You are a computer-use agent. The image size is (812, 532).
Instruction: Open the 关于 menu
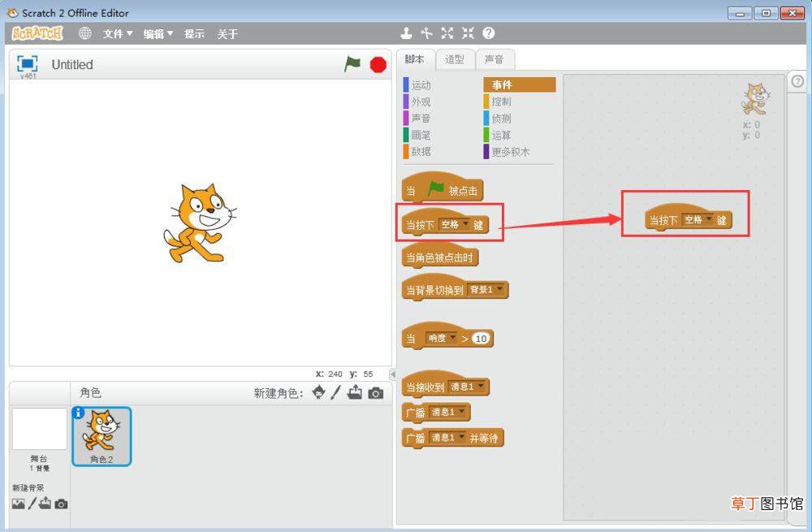(x=227, y=33)
